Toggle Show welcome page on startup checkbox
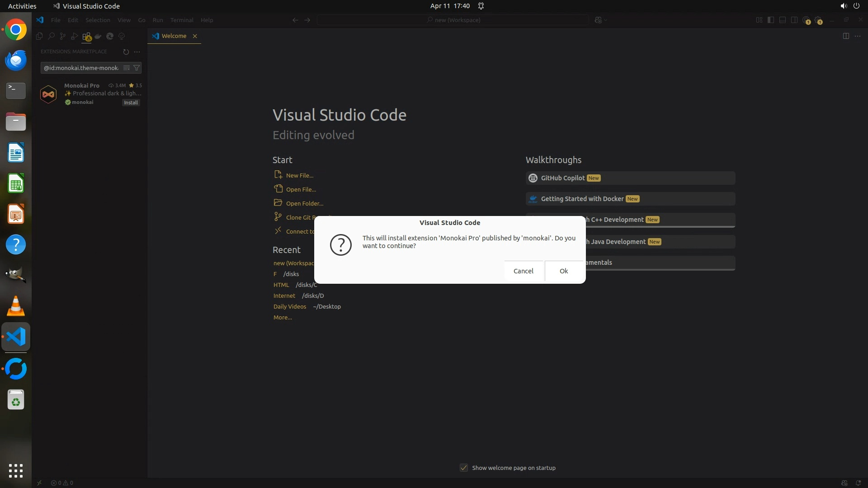The height and width of the screenshot is (488, 868). pos(464,468)
